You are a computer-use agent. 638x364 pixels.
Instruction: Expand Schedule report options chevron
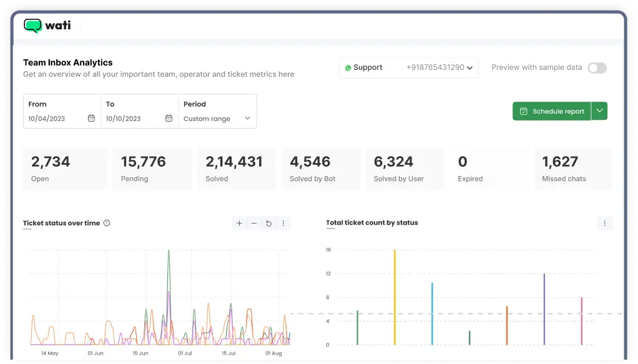[599, 111]
